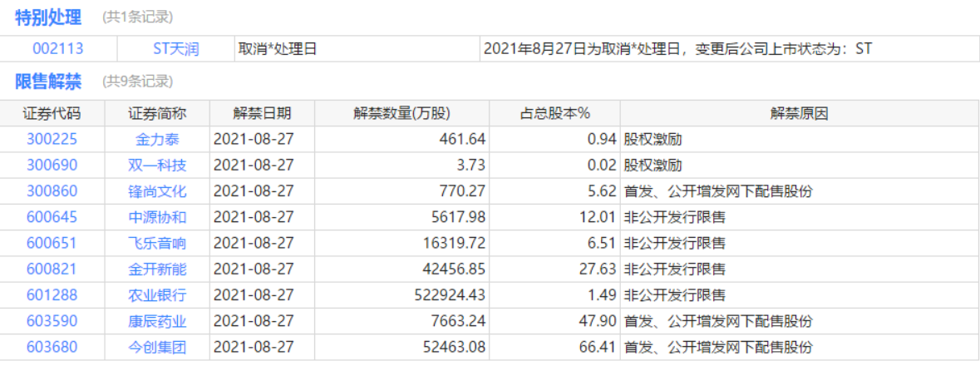This screenshot has width=980, height=366.
Task: Click 股权激励 reason in 金力泰 row
Action: 653,140
